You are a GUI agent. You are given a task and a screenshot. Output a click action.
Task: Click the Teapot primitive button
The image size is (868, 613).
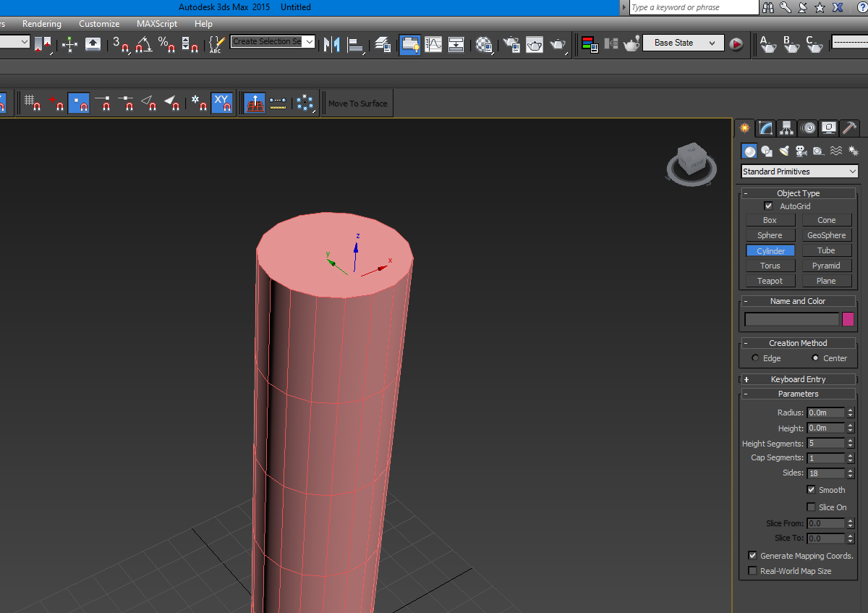click(x=770, y=281)
